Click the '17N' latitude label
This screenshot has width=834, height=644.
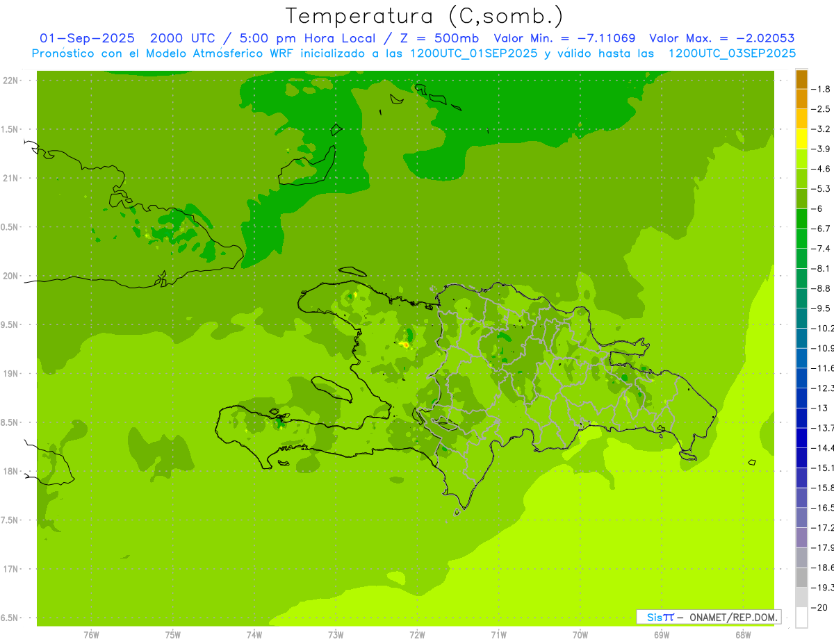(x=11, y=569)
